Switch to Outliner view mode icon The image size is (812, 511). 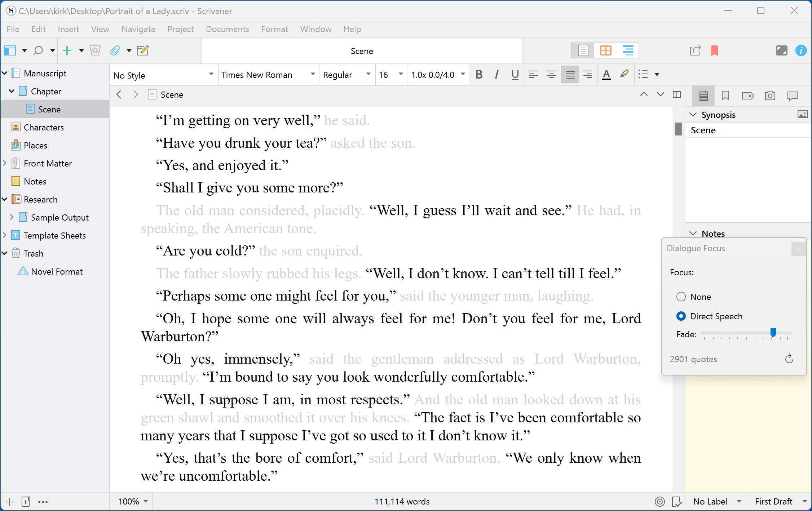(628, 51)
